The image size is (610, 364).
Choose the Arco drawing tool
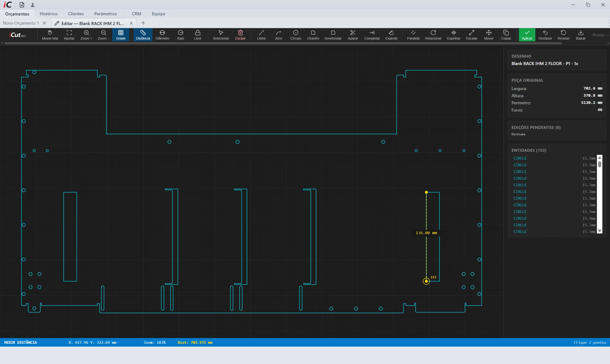(278, 35)
